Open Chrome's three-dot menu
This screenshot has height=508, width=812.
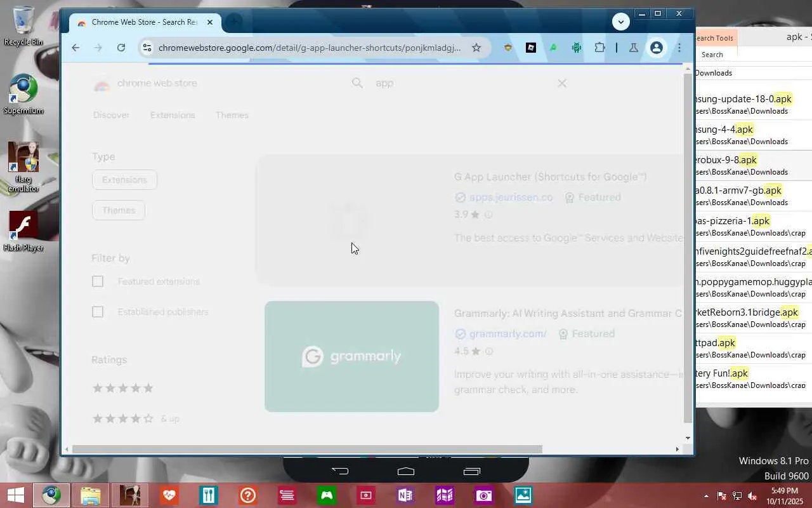pos(679,48)
